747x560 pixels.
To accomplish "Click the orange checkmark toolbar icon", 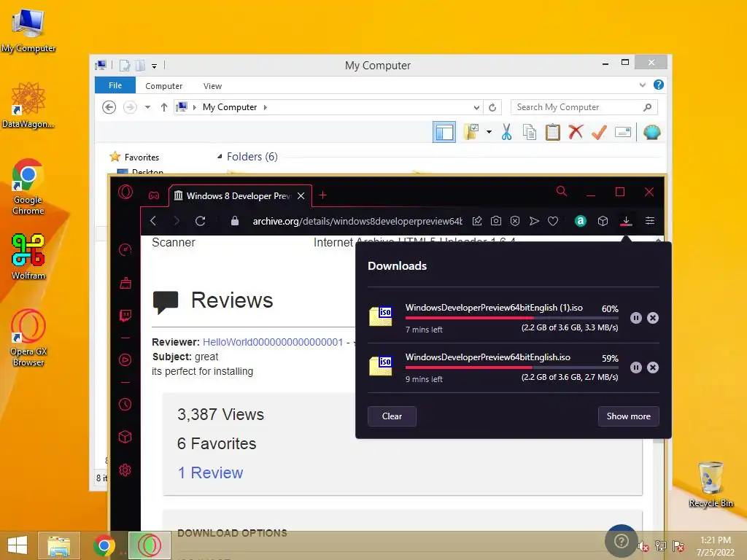I will 599,132.
